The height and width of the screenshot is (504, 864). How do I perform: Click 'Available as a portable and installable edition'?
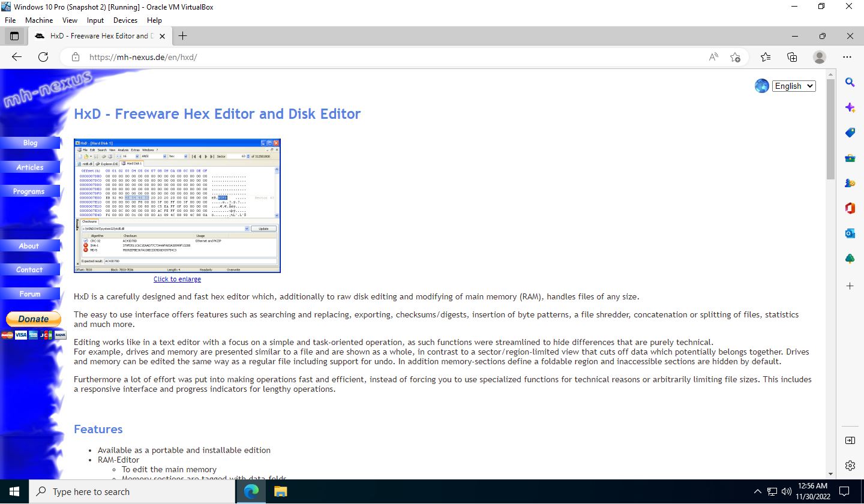(184, 450)
